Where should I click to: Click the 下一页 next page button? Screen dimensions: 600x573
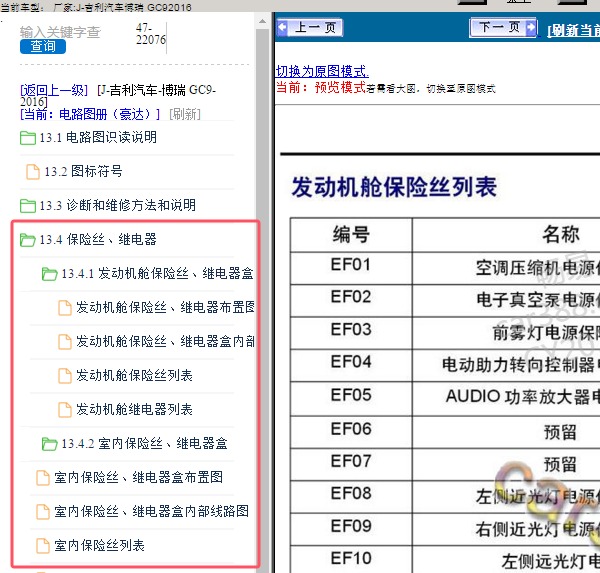(503, 28)
